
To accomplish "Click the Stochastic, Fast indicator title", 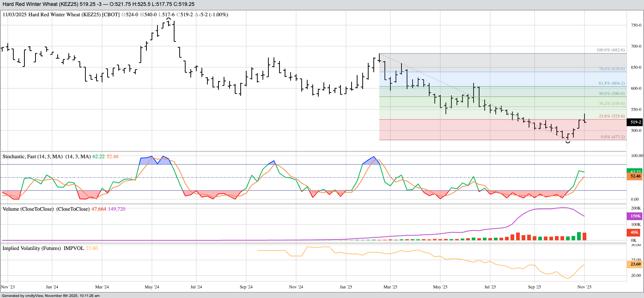I will pos(33,157).
